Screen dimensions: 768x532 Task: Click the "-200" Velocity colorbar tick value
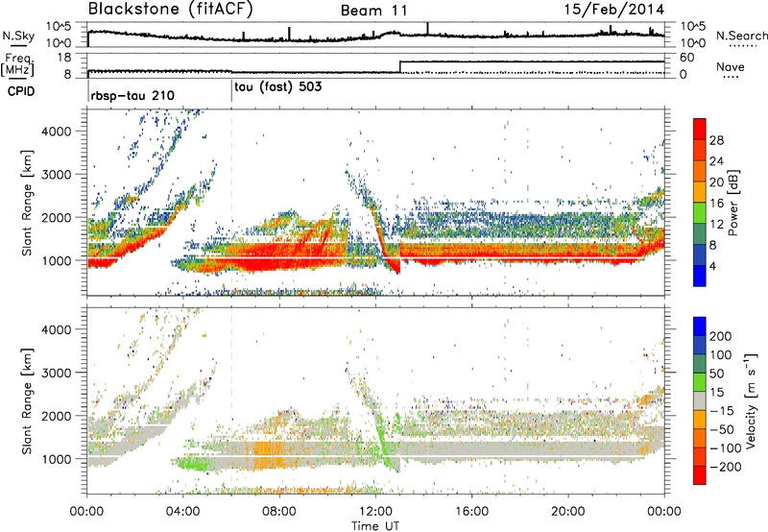726,467
